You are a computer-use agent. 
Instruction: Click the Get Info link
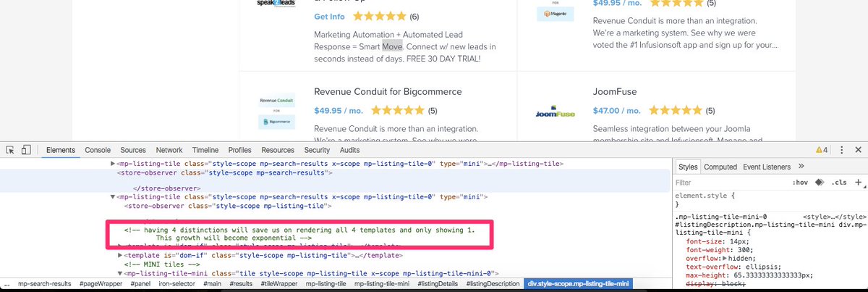pos(330,16)
